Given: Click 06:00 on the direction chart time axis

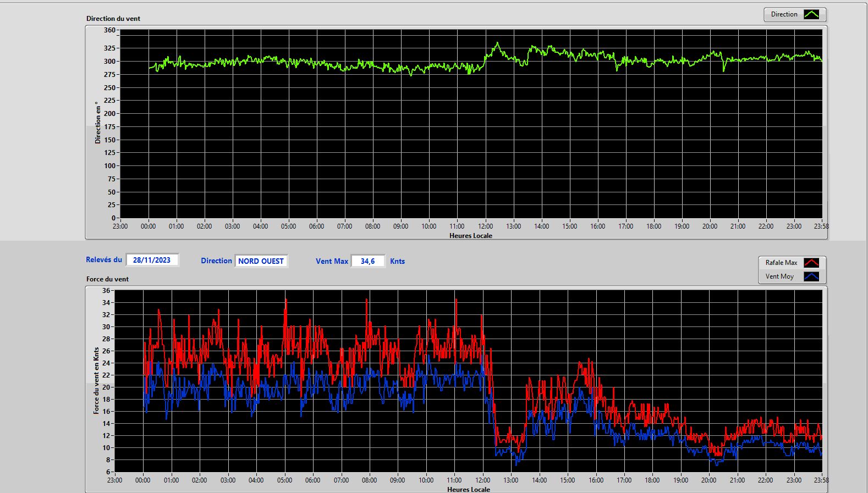Looking at the screenshot, I should 316,226.
